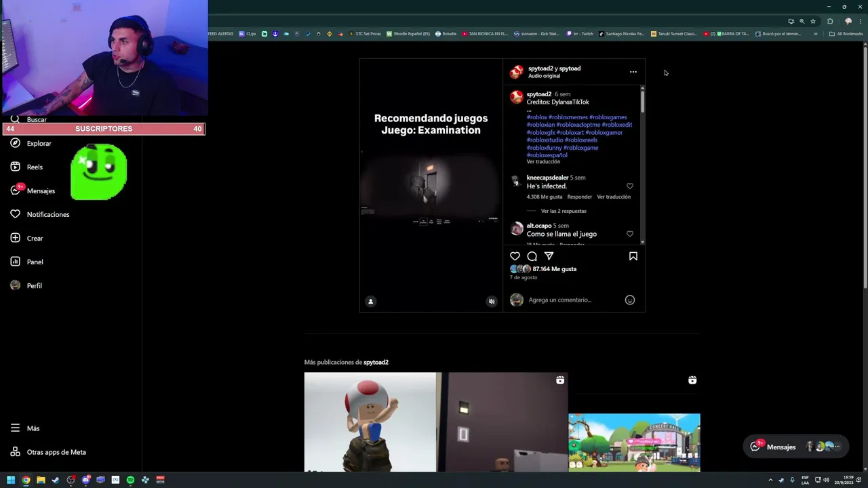868x488 pixels.
Task: Open kneecapsdealer's profile name
Action: [547, 178]
